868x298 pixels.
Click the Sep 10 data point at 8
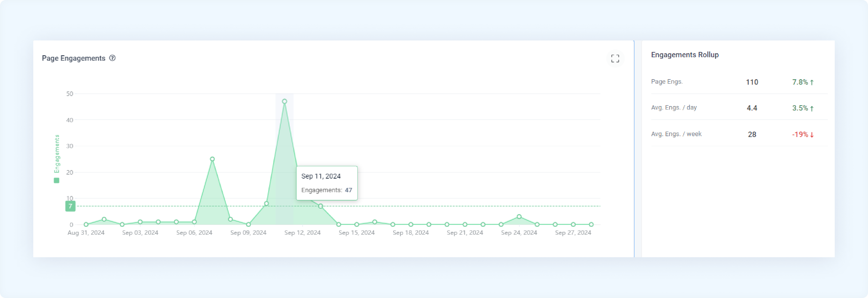point(266,203)
